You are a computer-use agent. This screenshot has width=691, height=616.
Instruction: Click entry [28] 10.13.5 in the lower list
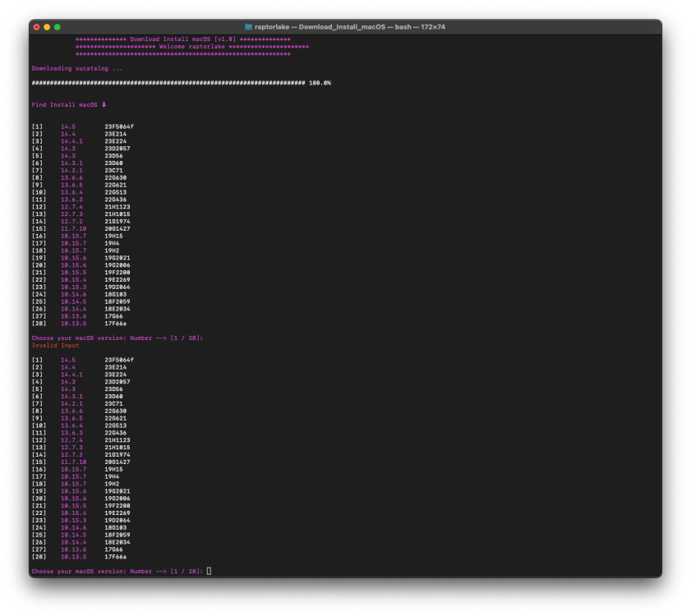click(79, 557)
